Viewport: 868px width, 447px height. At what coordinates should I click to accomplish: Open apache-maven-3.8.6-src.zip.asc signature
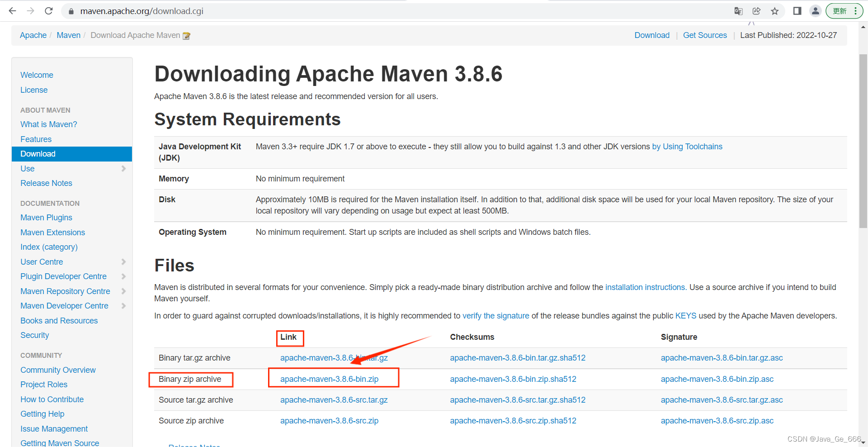coord(717,421)
